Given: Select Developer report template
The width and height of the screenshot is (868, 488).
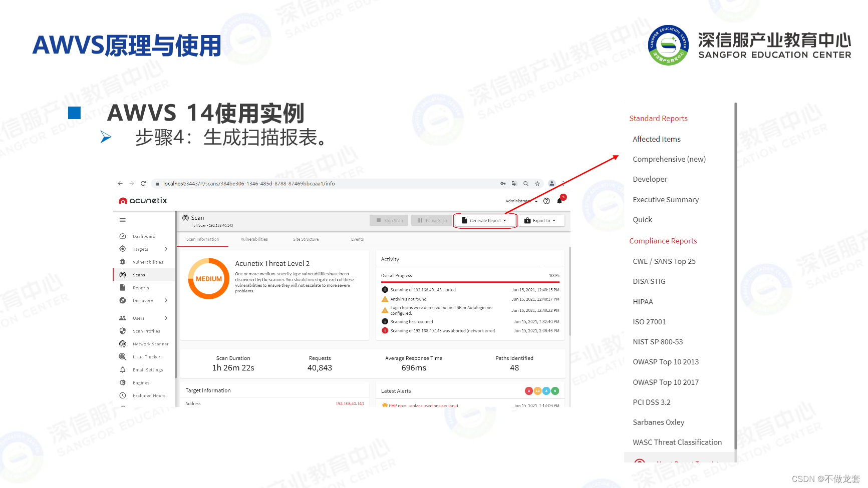Looking at the screenshot, I should pos(650,179).
